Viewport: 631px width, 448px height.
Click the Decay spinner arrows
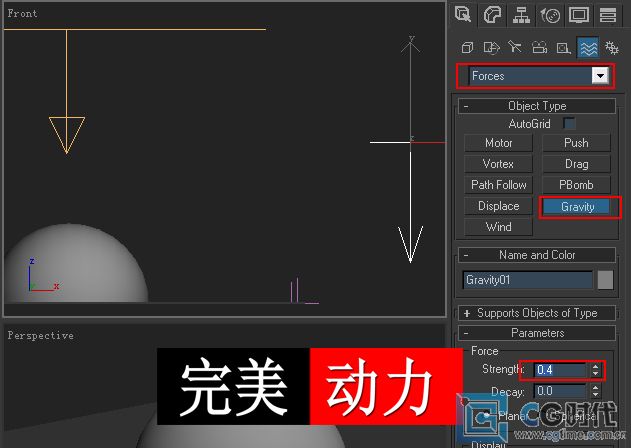(596, 391)
